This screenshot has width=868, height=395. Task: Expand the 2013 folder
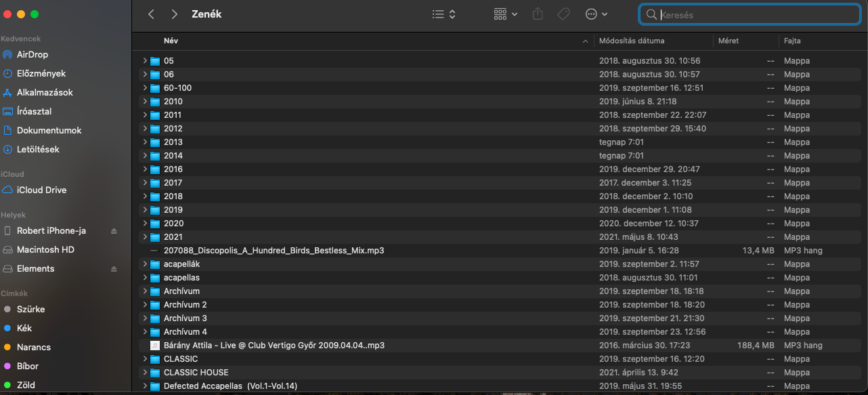click(145, 142)
